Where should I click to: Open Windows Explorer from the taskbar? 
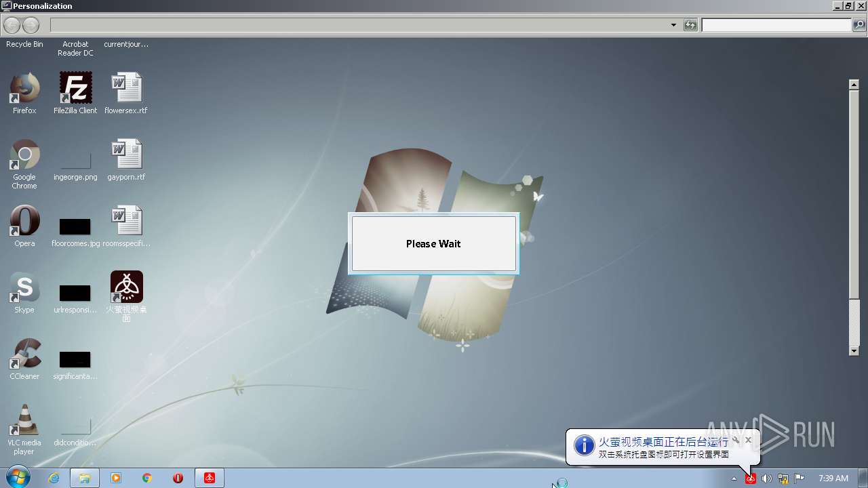pos(85,478)
